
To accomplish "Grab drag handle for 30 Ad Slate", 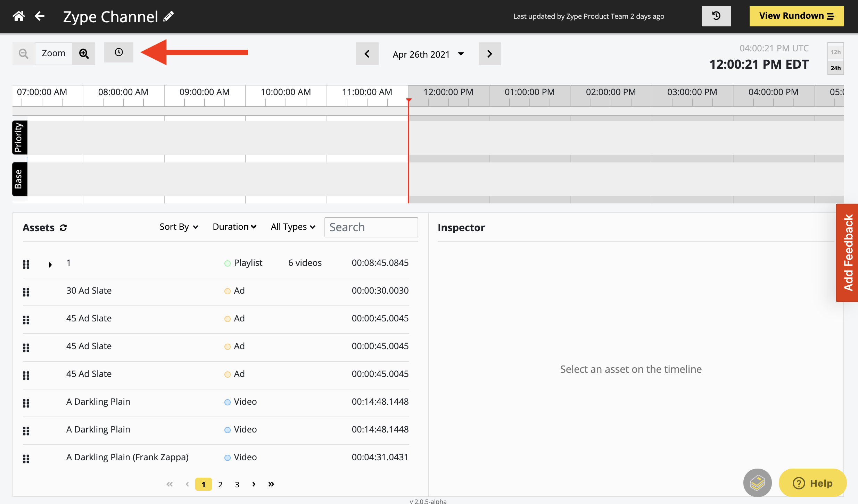I will [26, 292].
